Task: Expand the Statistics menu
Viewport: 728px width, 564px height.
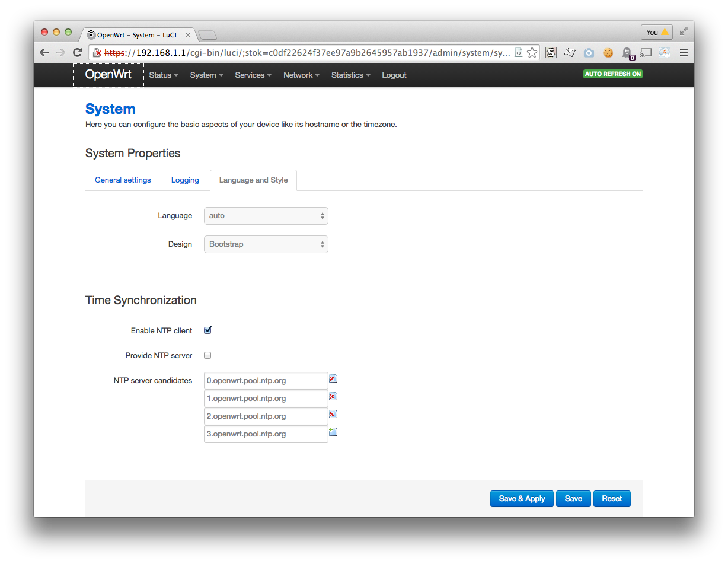Action: (x=352, y=75)
